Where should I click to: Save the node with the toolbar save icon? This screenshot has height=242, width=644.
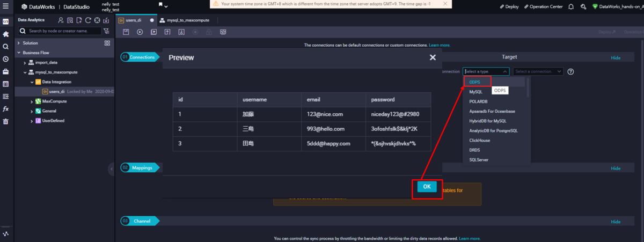coord(126,32)
